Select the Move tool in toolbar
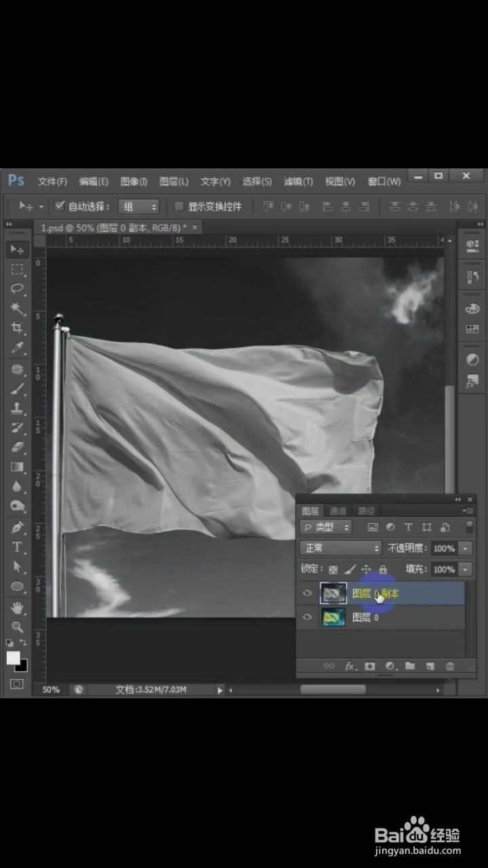The width and height of the screenshot is (488, 868). [17, 250]
